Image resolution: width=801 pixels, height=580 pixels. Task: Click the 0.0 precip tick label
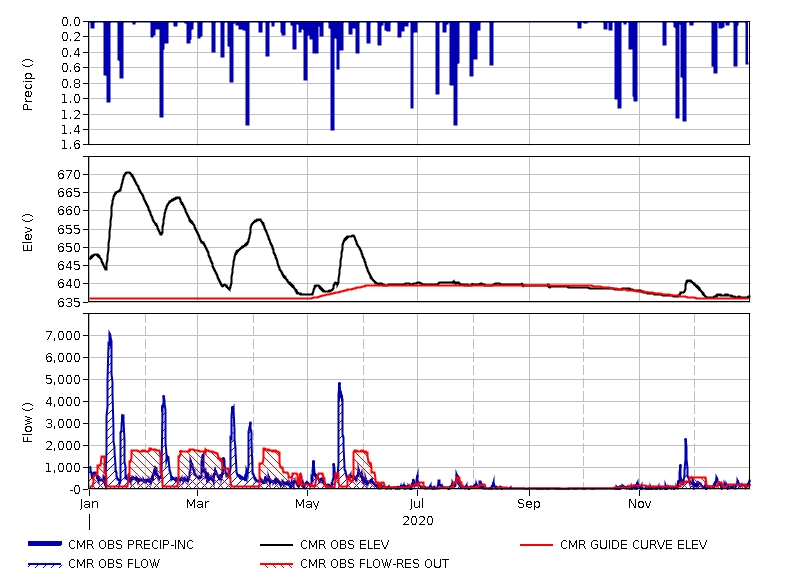coord(71,21)
